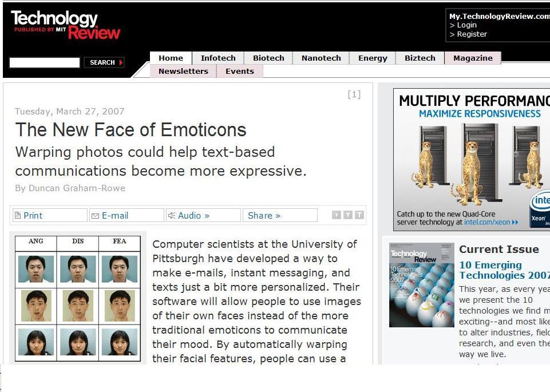Open the Infotech tab
550x392 pixels.
[x=218, y=58]
